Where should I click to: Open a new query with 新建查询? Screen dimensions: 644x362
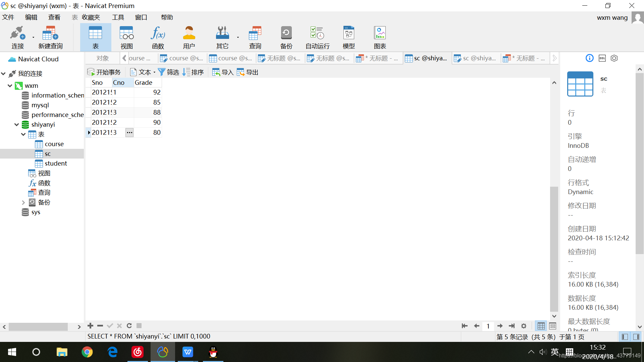(50, 37)
